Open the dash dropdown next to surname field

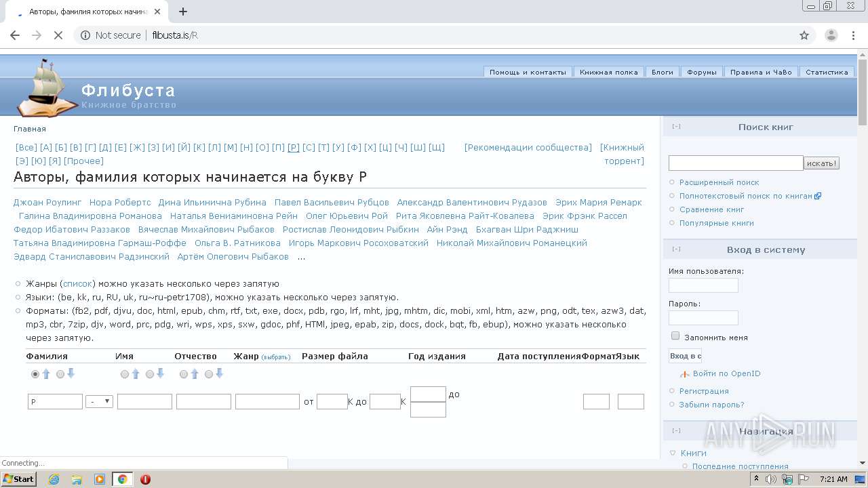click(99, 401)
